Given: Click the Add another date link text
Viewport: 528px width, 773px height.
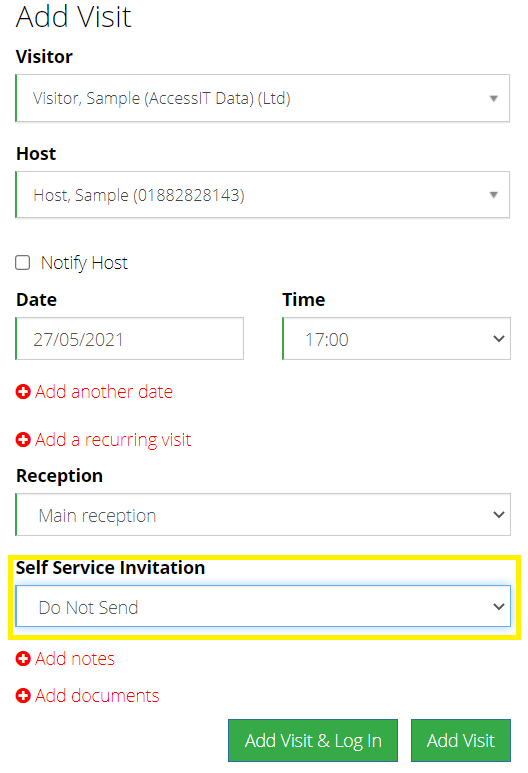Looking at the screenshot, I should 104,392.
